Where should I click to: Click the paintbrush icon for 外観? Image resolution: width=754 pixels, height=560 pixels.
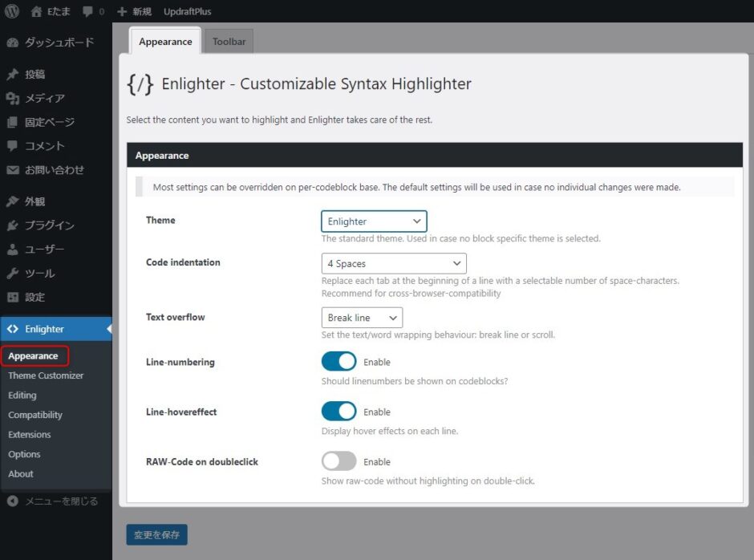coord(13,201)
